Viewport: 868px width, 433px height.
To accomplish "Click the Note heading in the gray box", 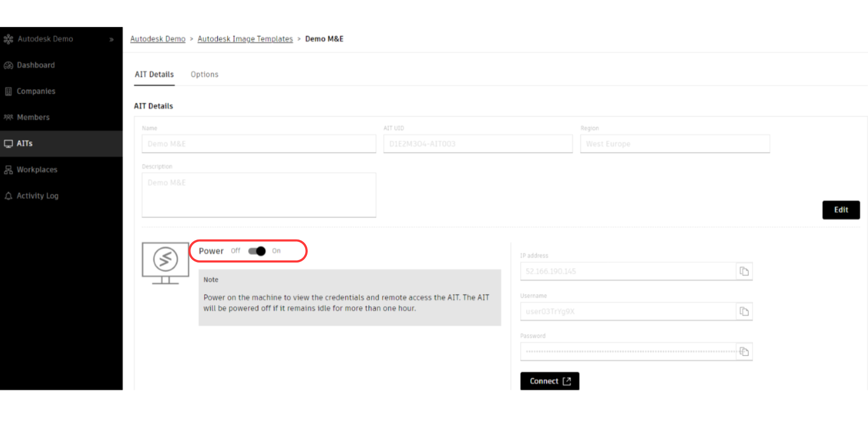I will pyautogui.click(x=211, y=280).
